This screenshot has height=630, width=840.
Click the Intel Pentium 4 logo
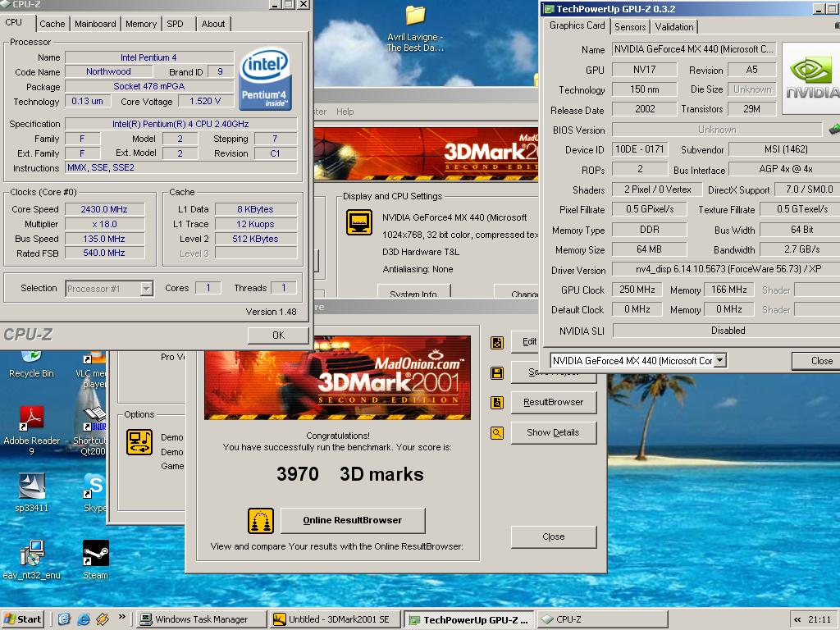[x=265, y=80]
